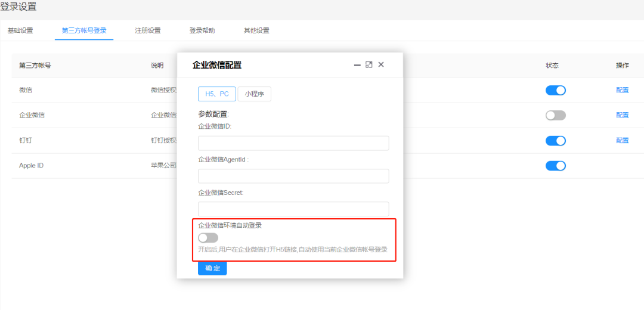Click the 企业微信环境自动登录 label
The image size is (644, 310).
pyautogui.click(x=230, y=225)
